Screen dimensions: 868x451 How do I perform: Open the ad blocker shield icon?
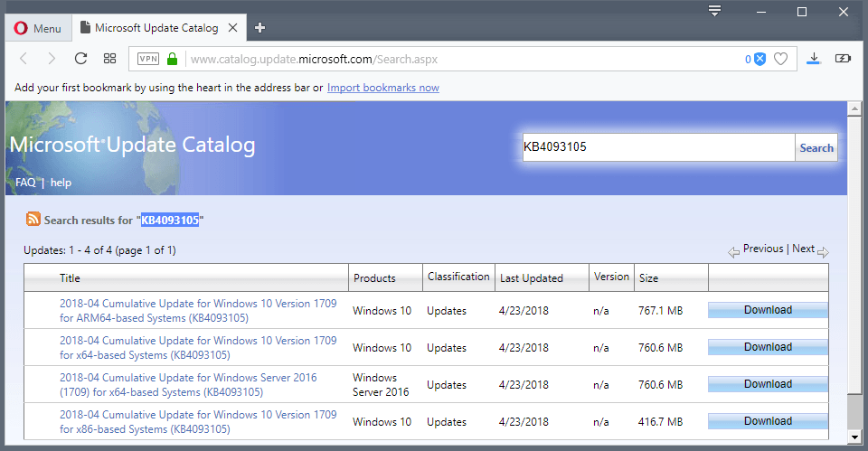click(x=760, y=59)
